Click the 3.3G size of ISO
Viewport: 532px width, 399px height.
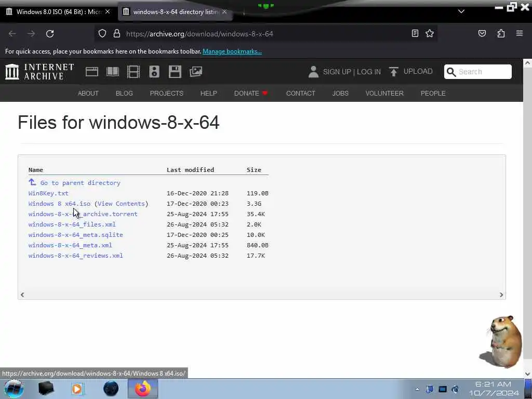point(254,204)
